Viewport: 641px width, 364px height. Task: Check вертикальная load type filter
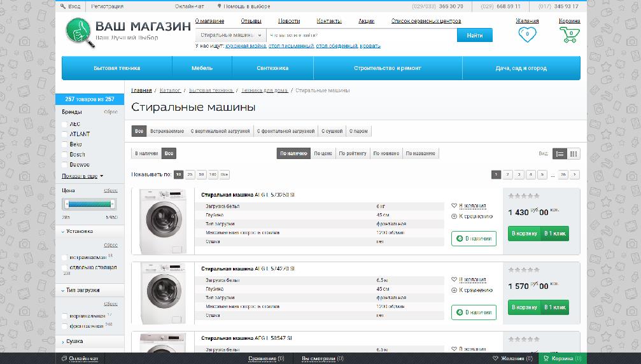point(64,316)
